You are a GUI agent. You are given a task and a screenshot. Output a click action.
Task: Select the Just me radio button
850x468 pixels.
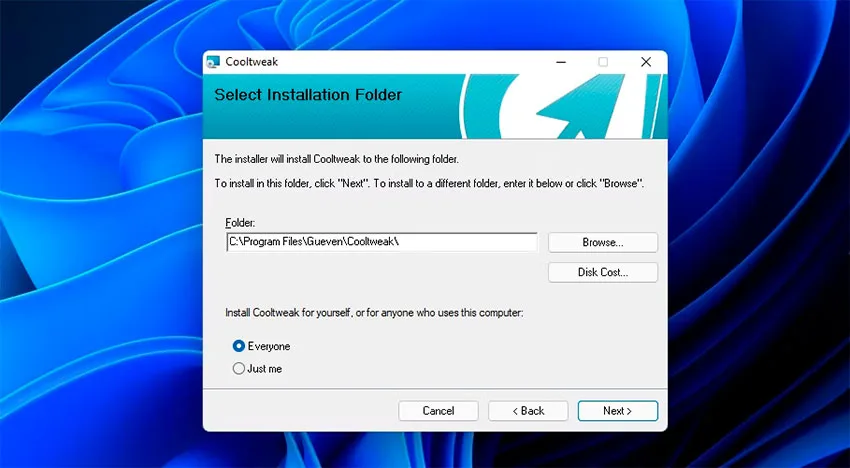pyautogui.click(x=239, y=369)
